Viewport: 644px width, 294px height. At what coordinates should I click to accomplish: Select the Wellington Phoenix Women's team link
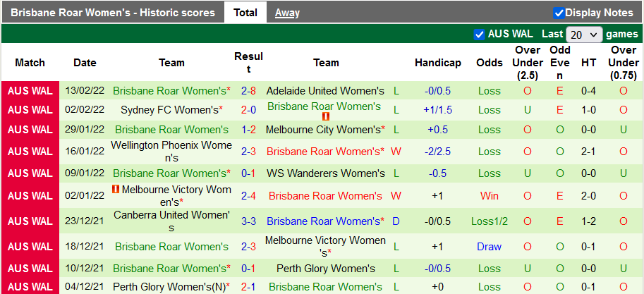coord(171,152)
